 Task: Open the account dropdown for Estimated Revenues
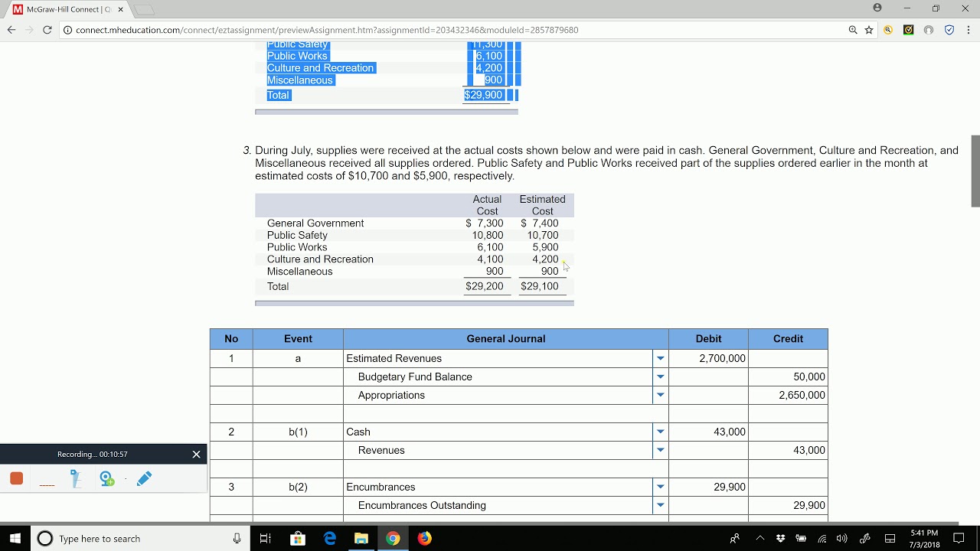(x=660, y=358)
